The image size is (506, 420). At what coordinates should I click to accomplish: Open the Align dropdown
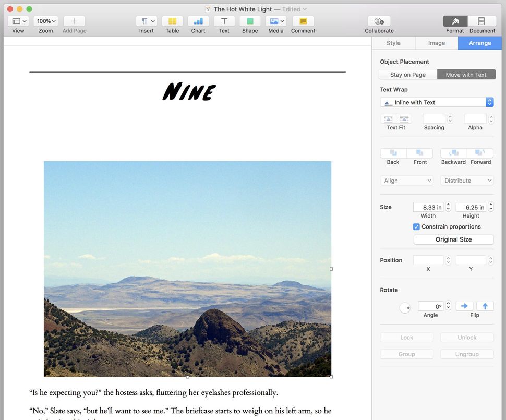click(x=406, y=180)
